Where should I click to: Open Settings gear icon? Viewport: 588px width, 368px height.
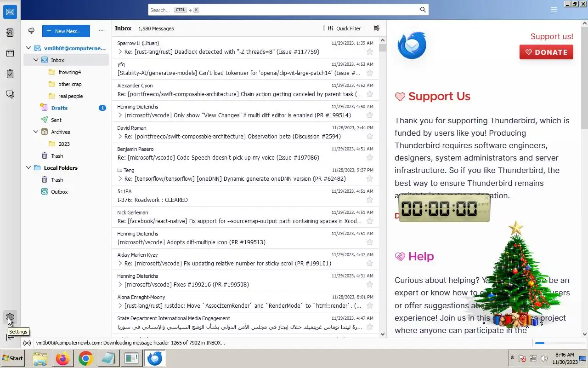click(10, 317)
